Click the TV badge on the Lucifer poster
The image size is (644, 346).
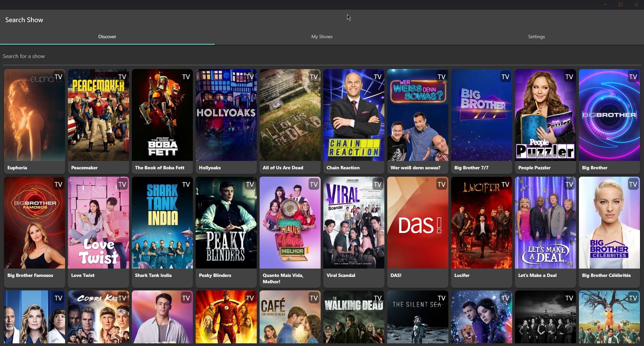point(505,184)
